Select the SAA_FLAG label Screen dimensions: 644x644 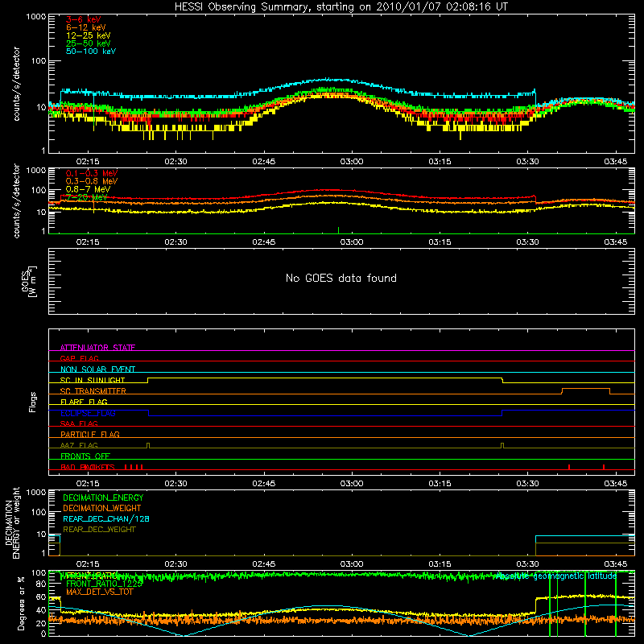point(79,423)
